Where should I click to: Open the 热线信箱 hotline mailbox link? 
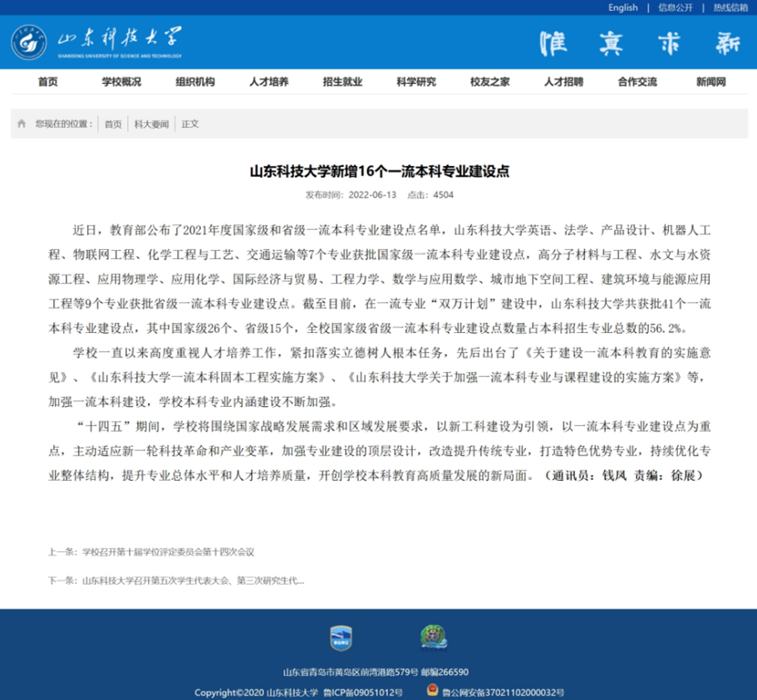tap(730, 7)
